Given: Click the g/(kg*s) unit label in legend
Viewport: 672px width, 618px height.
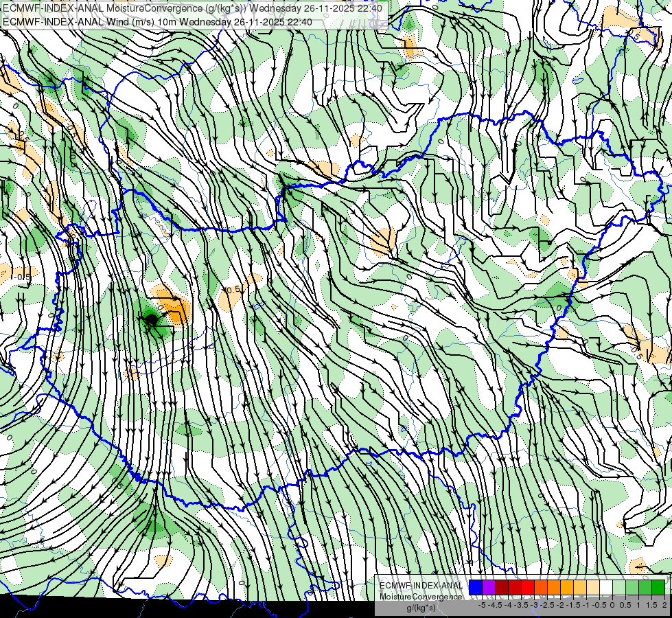Looking at the screenshot, I should [x=421, y=608].
